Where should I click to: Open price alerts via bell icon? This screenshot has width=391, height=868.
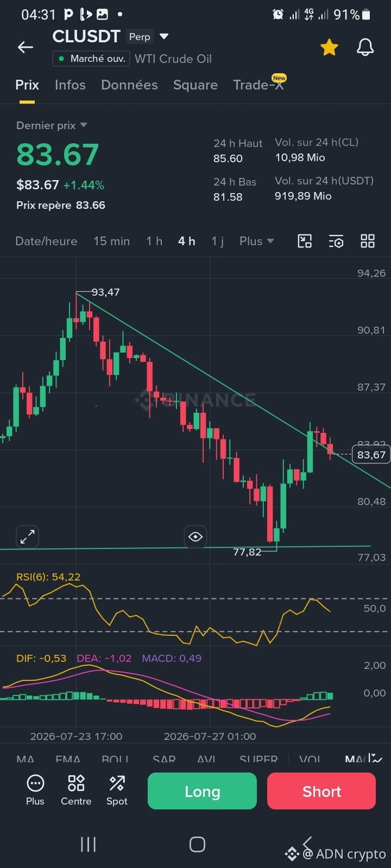pos(365,47)
